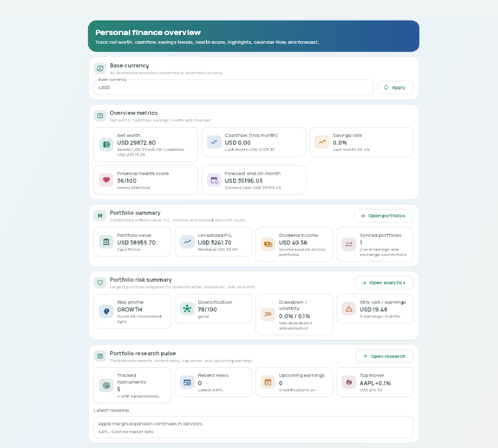Click the latest headline about Apple margin expansion
498x448 pixels.
click(253, 427)
